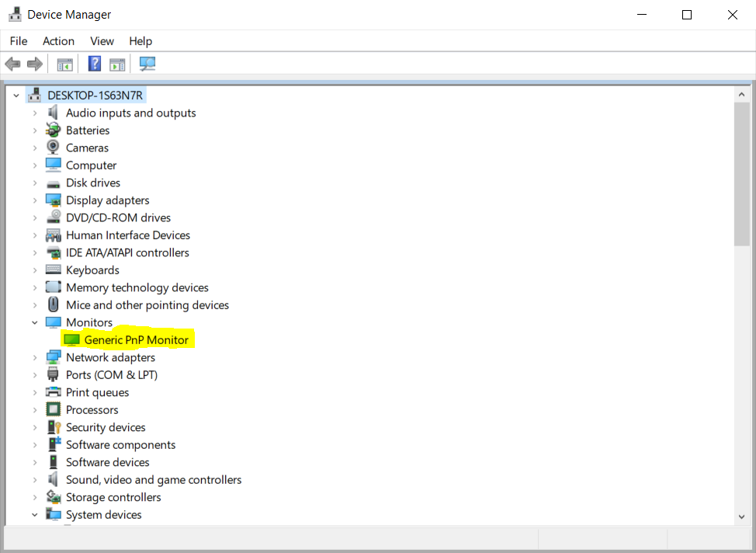
Task: Open the Action menu
Action: [58, 41]
